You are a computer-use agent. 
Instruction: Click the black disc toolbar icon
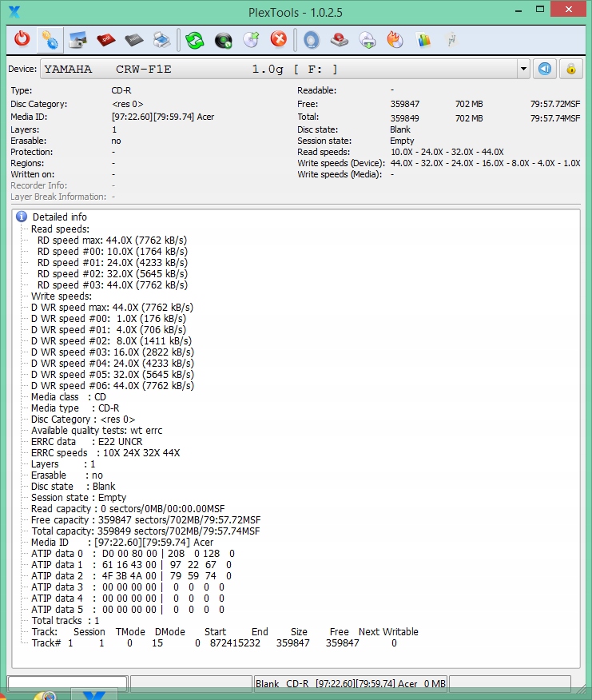pyautogui.click(x=223, y=40)
